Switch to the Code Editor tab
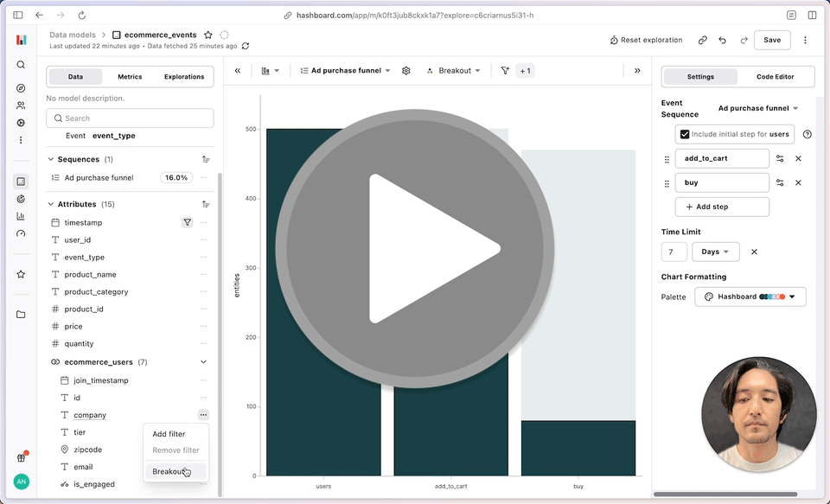The height and width of the screenshot is (504, 830). coord(775,77)
